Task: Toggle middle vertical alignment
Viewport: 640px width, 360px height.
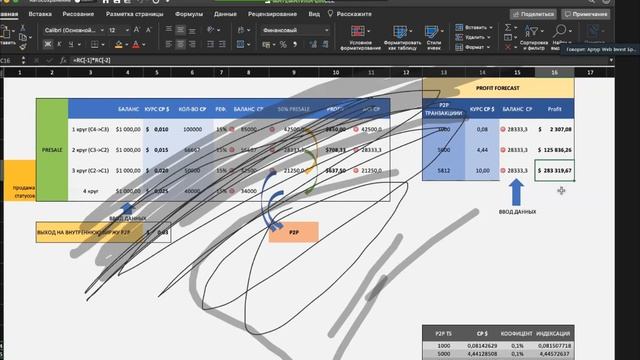Action: (180, 29)
